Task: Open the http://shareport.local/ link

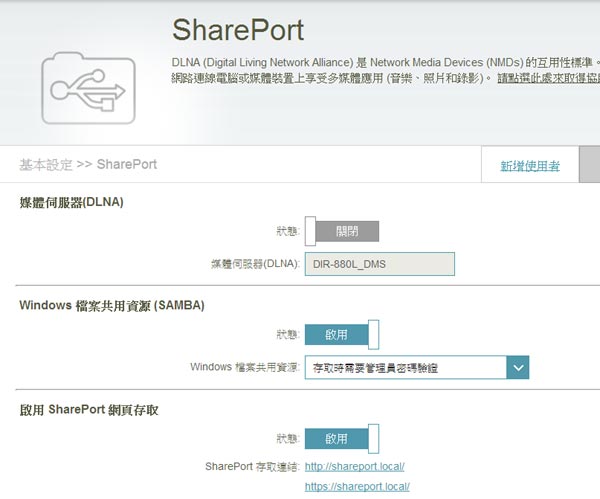Action: (x=355, y=467)
